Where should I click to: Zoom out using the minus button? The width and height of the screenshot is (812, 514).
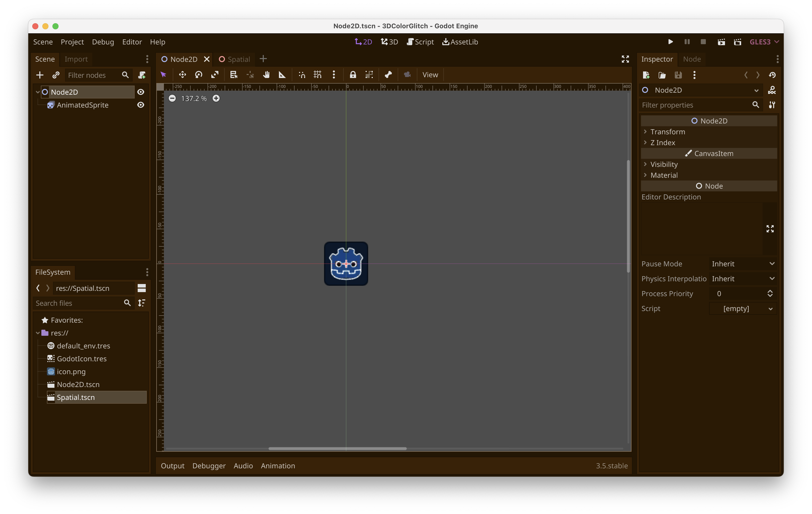(172, 98)
